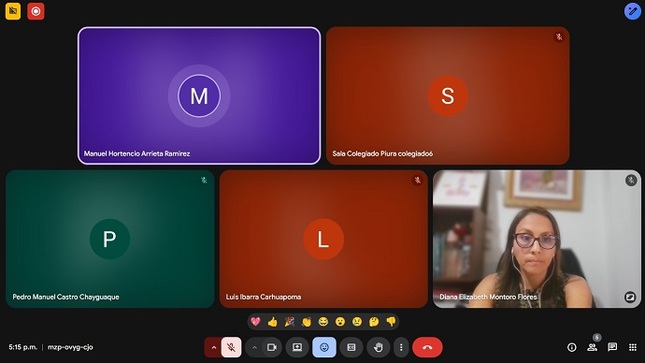
Task: Expand the audio settings arrow
Action: pos(213,347)
